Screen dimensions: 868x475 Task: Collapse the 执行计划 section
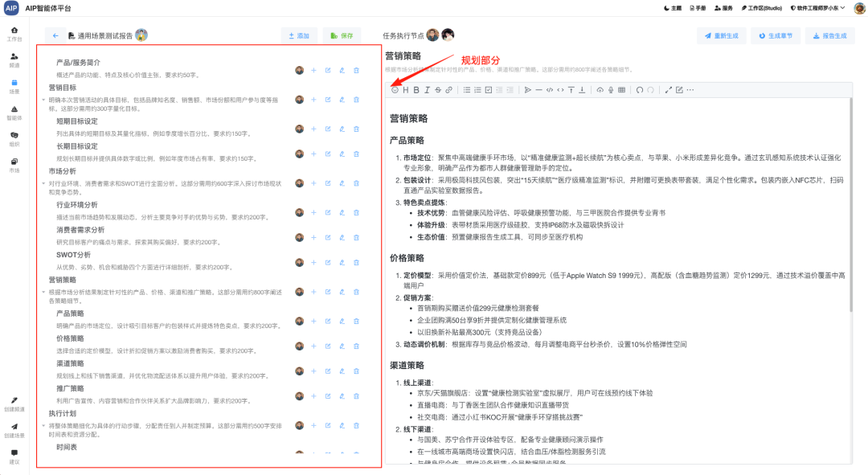tap(43, 426)
